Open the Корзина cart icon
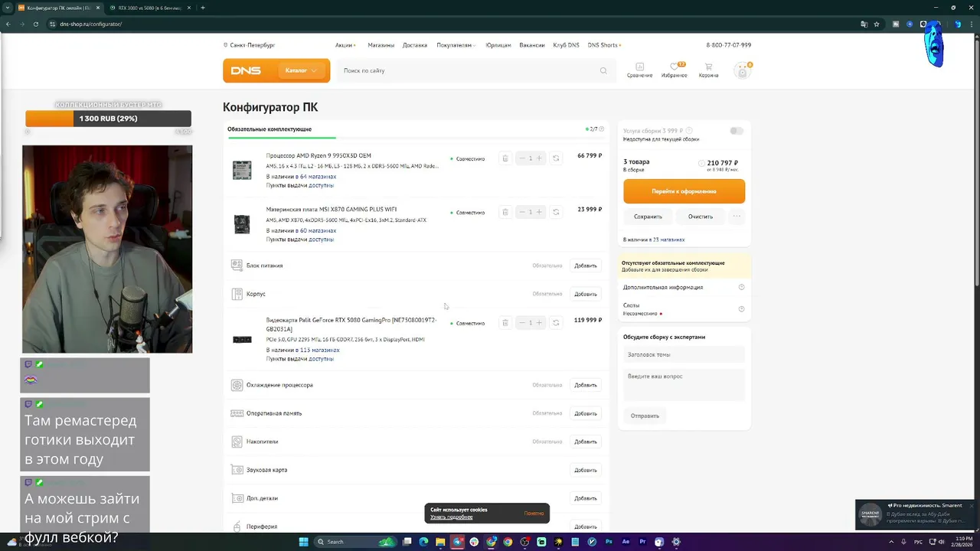 708,70
